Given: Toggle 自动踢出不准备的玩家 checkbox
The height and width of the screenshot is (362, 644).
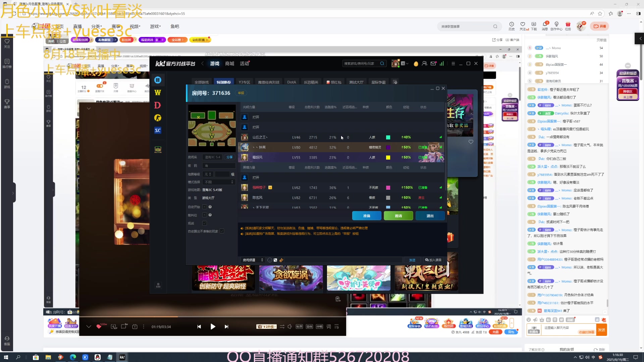Looking at the screenshot, I should 222,231.
